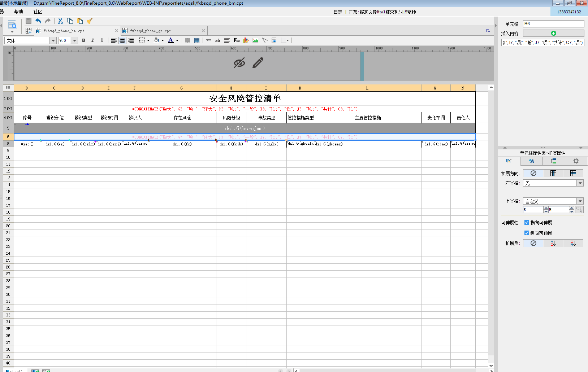The height and width of the screenshot is (372, 588).
Task: Open the upper parent cell dropdown
Action: [x=580, y=201]
